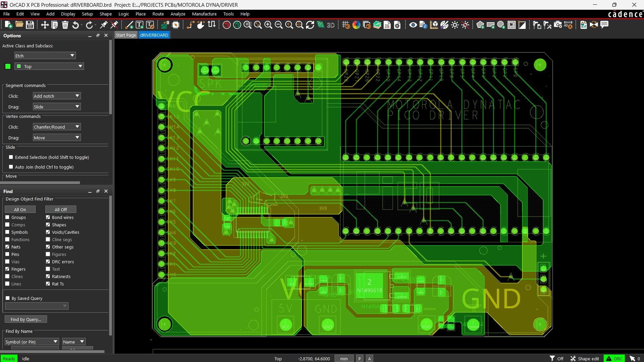Click the Visibility eye icon
Screen dimensions: 644x362
413,25
